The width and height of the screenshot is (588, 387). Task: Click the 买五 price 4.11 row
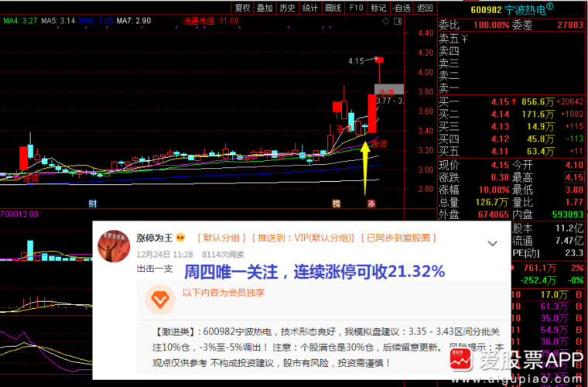[511, 152]
